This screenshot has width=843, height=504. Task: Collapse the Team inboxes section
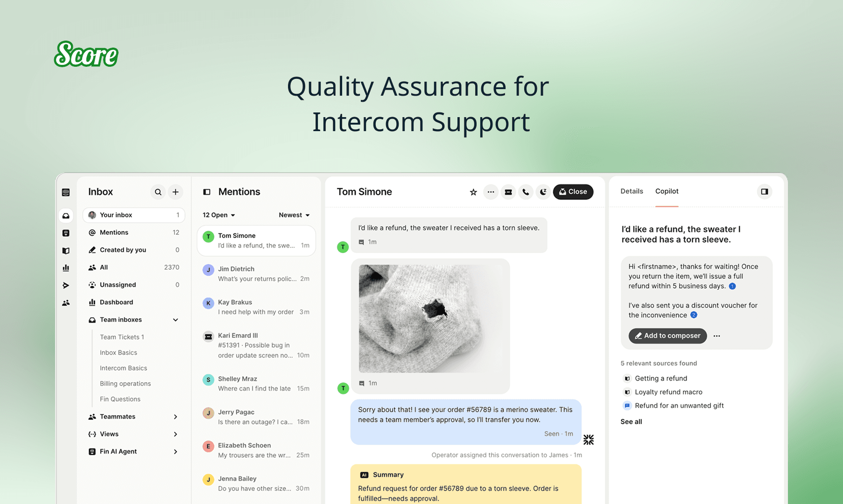click(x=176, y=320)
